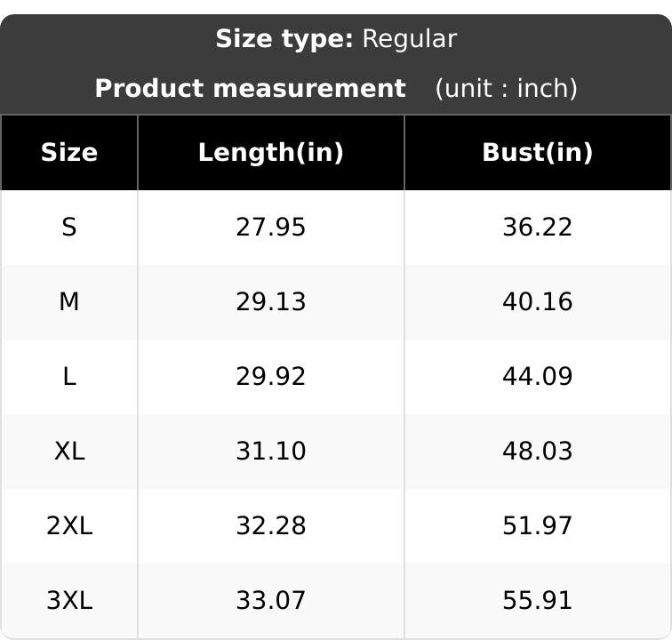Click the 36.22 bust value
The width and height of the screenshot is (672, 640).
538,228
